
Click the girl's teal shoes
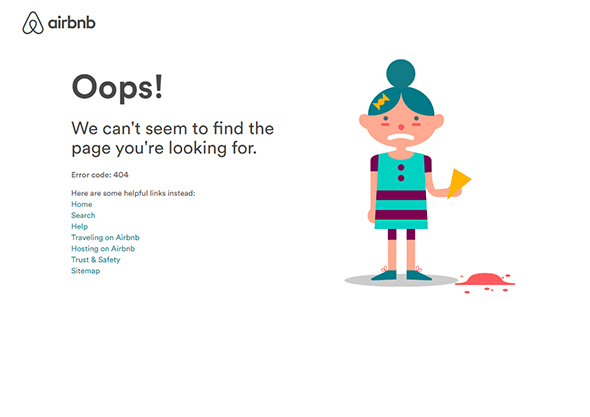[401, 275]
